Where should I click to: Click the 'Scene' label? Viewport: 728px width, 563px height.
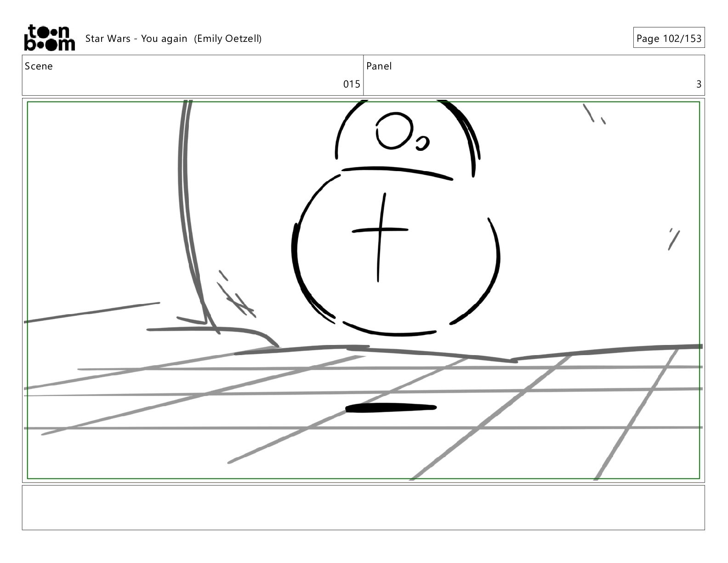tap(39, 66)
